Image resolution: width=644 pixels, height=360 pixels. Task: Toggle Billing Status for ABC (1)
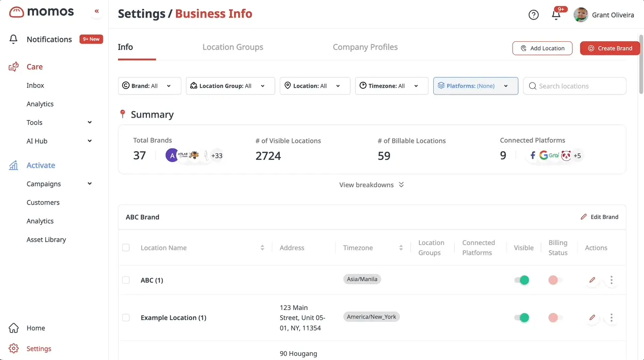click(x=555, y=280)
